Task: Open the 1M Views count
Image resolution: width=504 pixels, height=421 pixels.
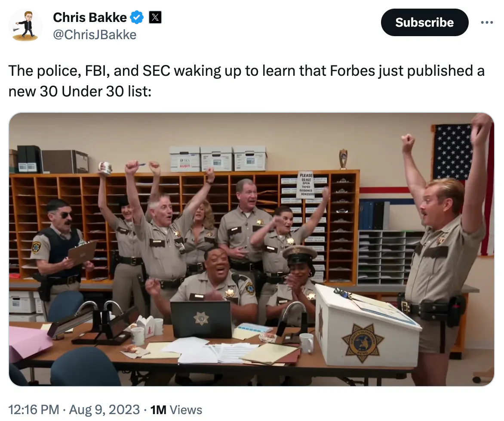Action: pos(176,410)
